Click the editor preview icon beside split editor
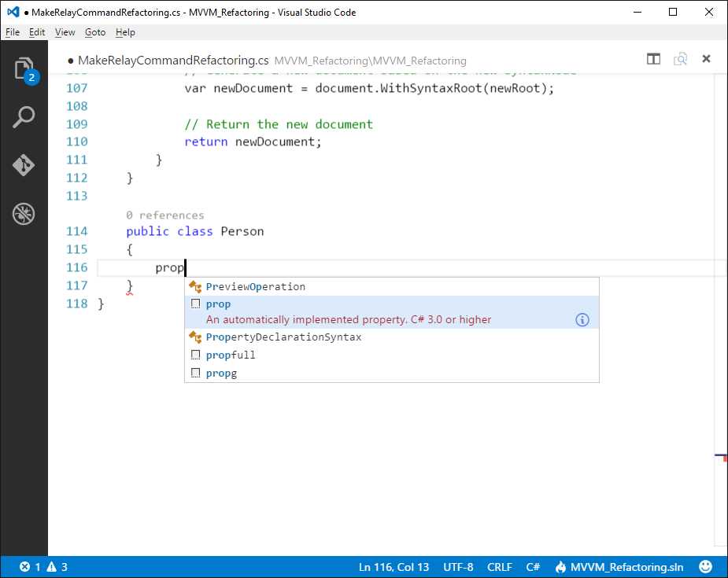 pos(680,59)
